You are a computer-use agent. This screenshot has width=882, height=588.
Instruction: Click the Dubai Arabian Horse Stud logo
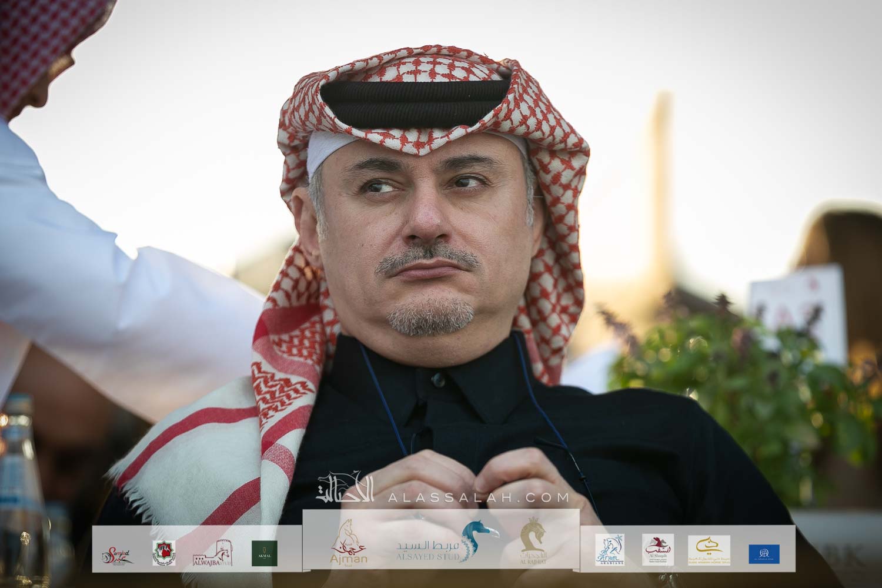[709, 550]
